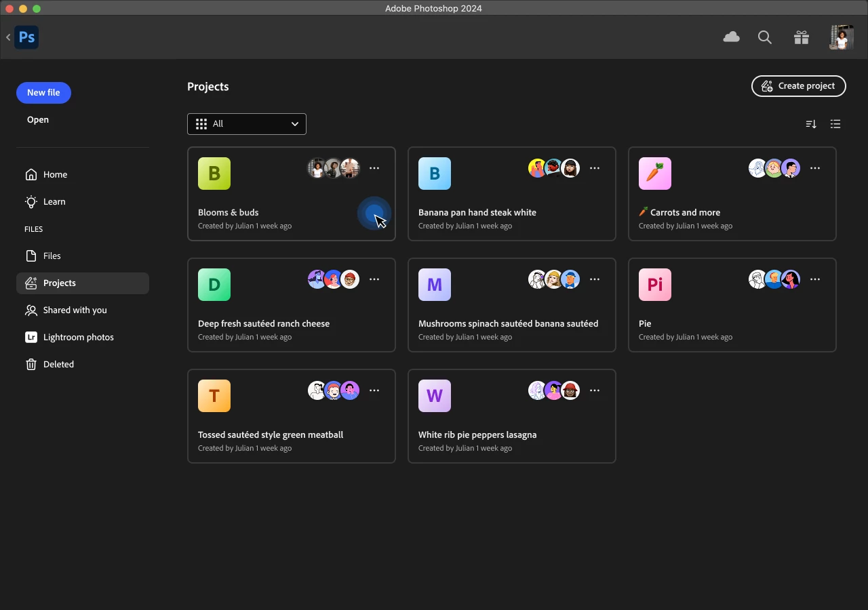
Task: Open more options for Banana pan hand steak white
Action: 595,168
